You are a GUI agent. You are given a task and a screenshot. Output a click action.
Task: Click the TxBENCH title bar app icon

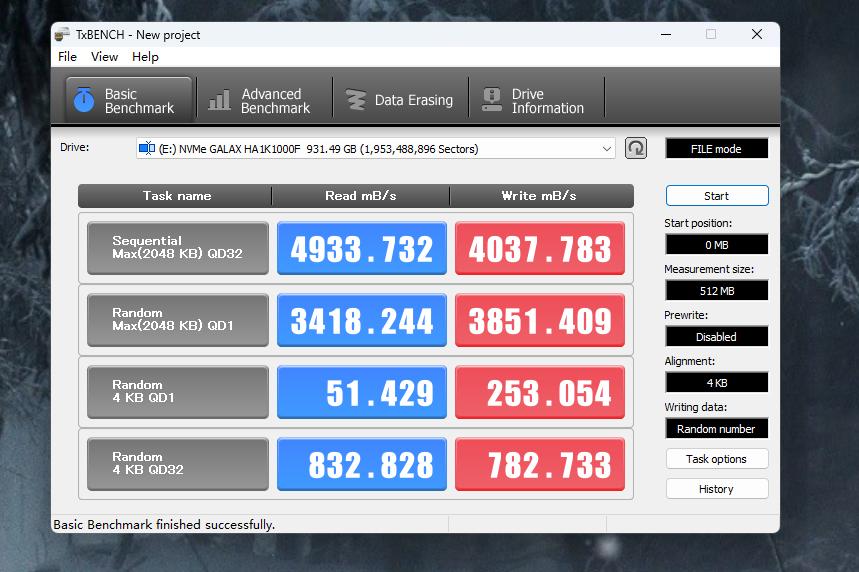click(x=62, y=35)
